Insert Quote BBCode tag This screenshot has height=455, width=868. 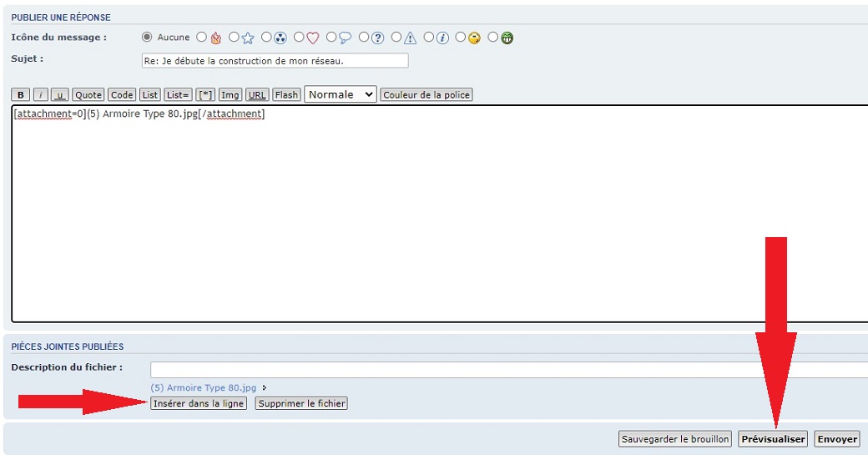88,95
